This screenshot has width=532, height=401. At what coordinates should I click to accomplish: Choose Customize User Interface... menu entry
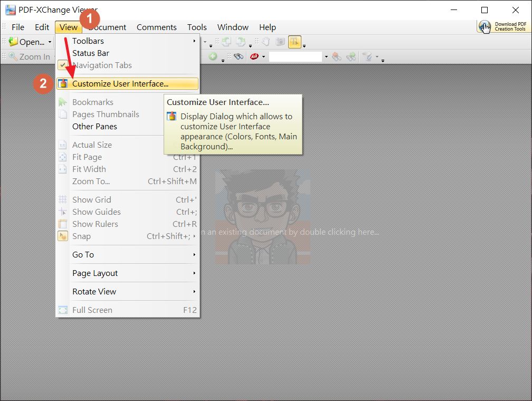pos(128,84)
